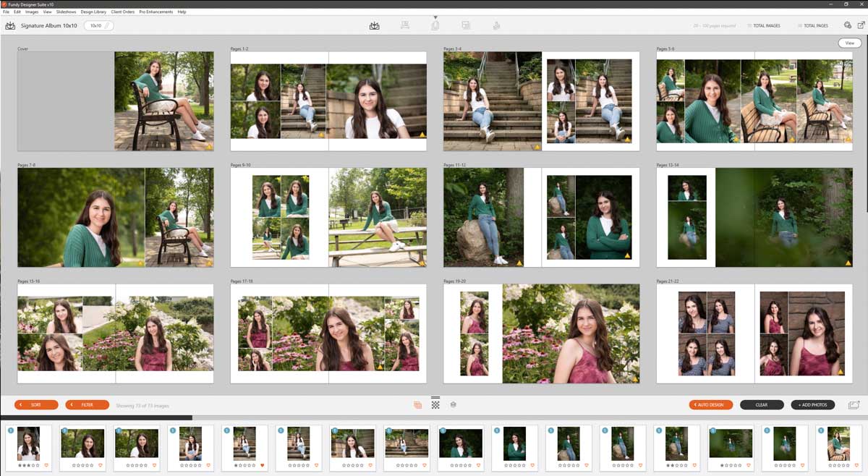The height and width of the screenshot is (476, 868).
Task: Open the Design Library menu
Action: coord(93,12)
